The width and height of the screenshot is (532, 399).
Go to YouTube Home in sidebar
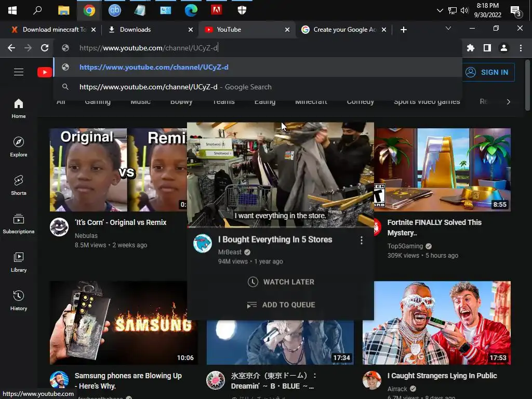(19, 109)
